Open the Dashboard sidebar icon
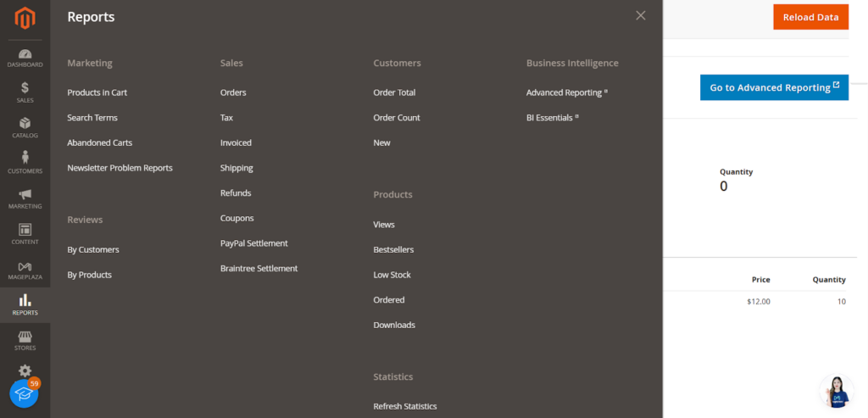The height and width of the screenshot is (418, 868). [25, 58]
